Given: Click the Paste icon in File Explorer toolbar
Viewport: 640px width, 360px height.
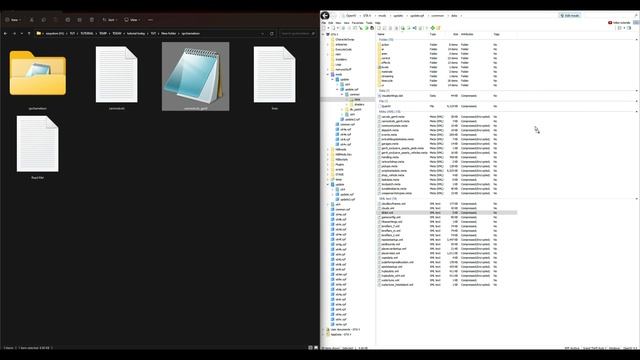Looking at the screenshot, I should pyautogui.click(x=56, y=20).
